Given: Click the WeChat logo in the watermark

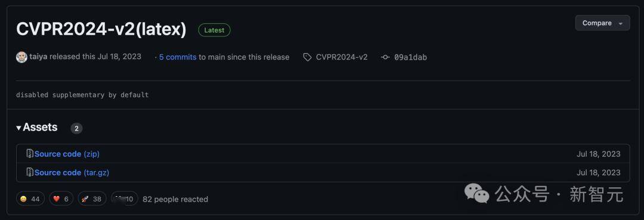Looking at the screenshot, I should click(x=477, y=193).
